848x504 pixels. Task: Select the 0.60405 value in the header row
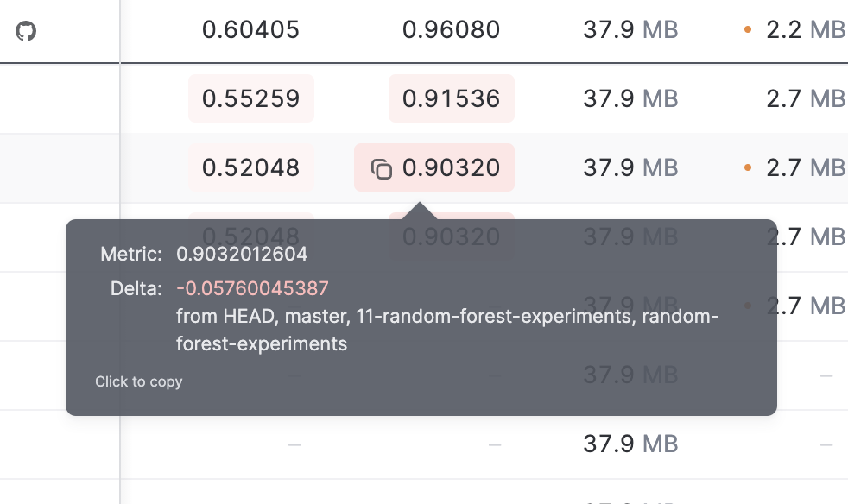[250, 29]
